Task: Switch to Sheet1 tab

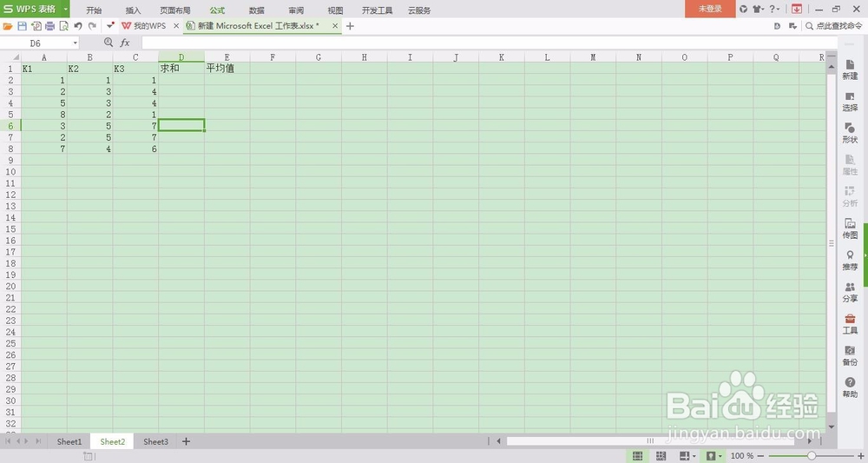Action: pyautogui.click(x=69, y=441)
